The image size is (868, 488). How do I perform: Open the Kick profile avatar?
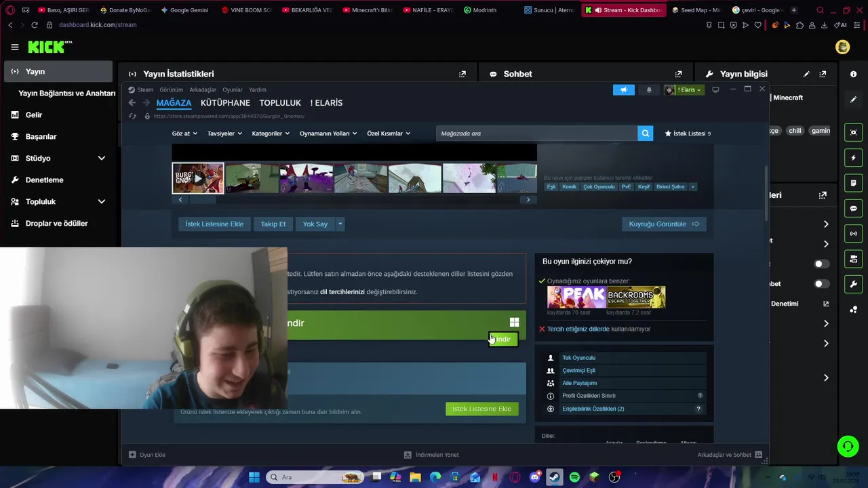click(x=843, y=47)
